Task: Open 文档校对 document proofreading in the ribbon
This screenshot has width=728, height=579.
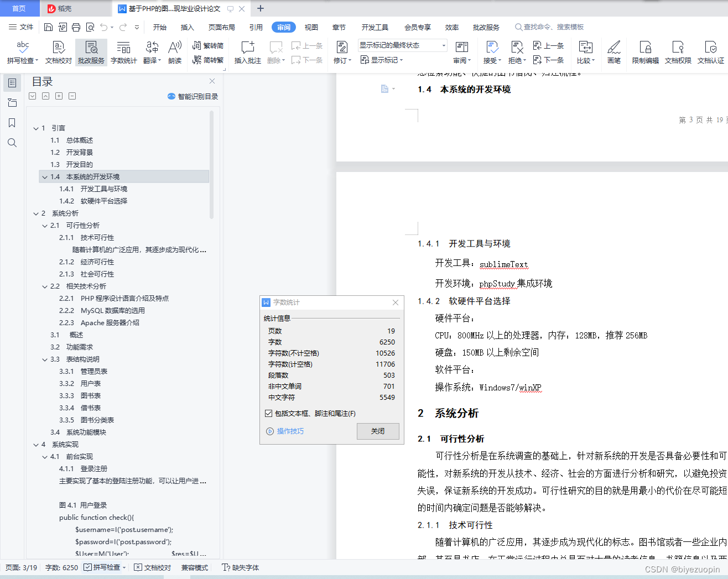Action: click(x=59, y=53)
